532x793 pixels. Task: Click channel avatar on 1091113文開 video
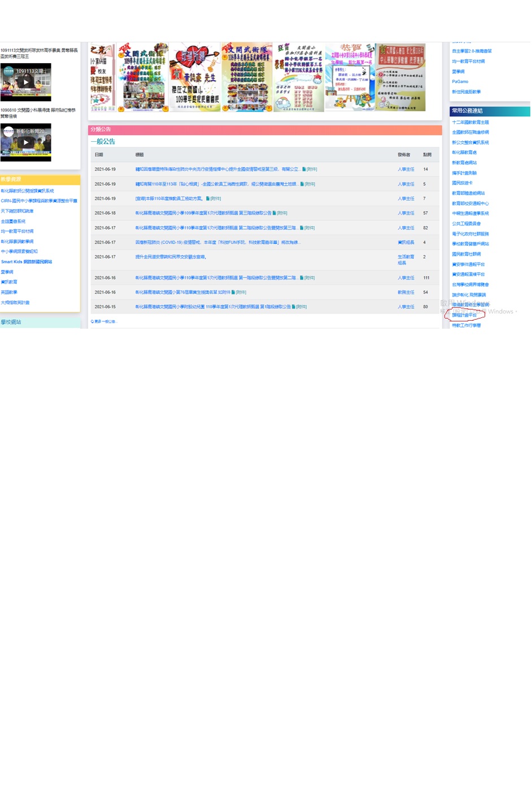pos(8,71)
